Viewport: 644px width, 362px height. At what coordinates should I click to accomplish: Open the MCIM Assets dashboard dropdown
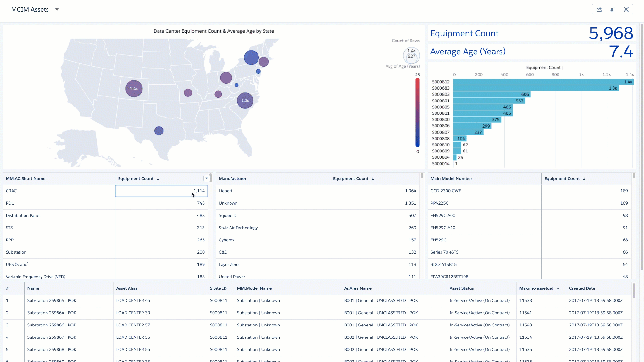click(x=57, y=9)
